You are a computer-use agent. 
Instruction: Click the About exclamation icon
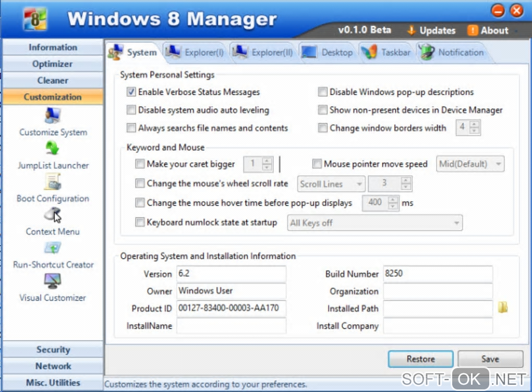coord(473,31)
